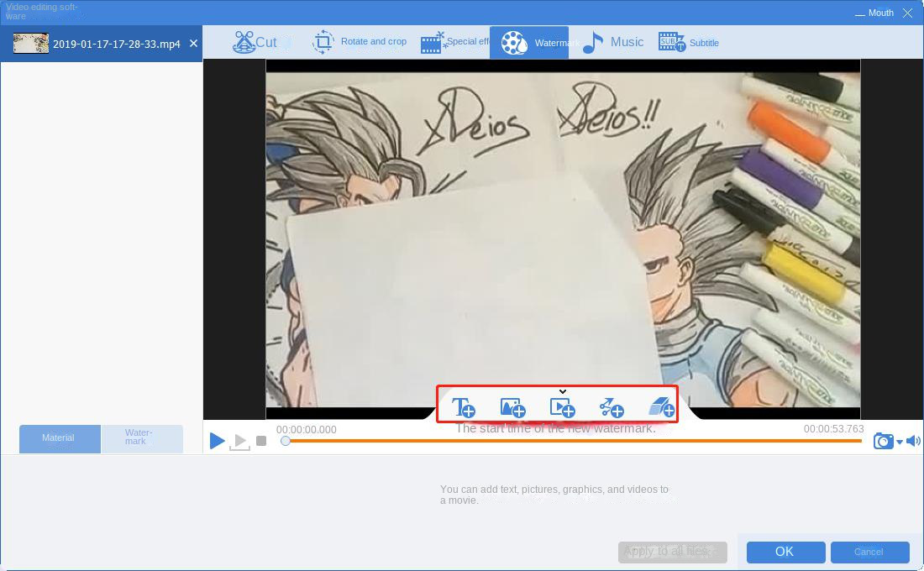Click the start time 00:00:00.000
924x571 pixels.
(x=307, y=430)
